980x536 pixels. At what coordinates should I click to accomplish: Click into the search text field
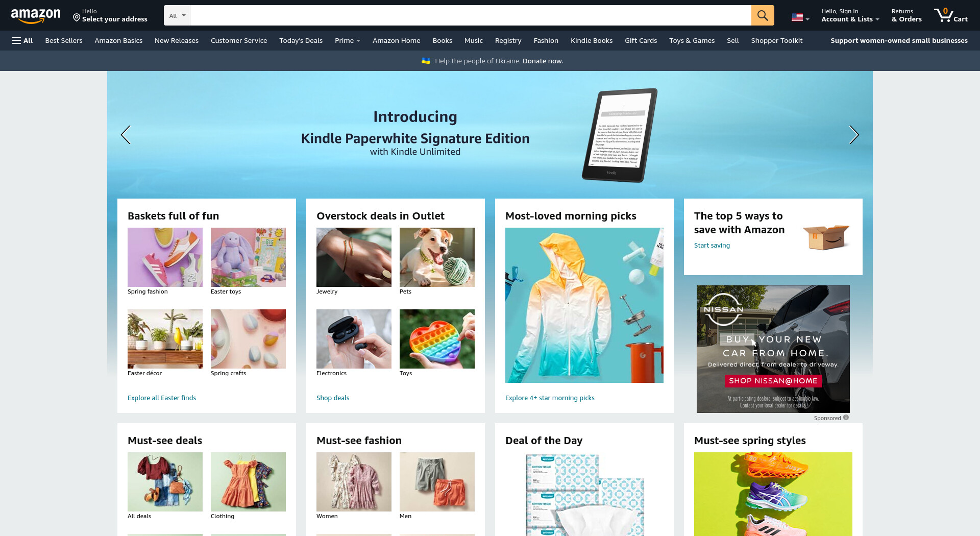[471, 15]
